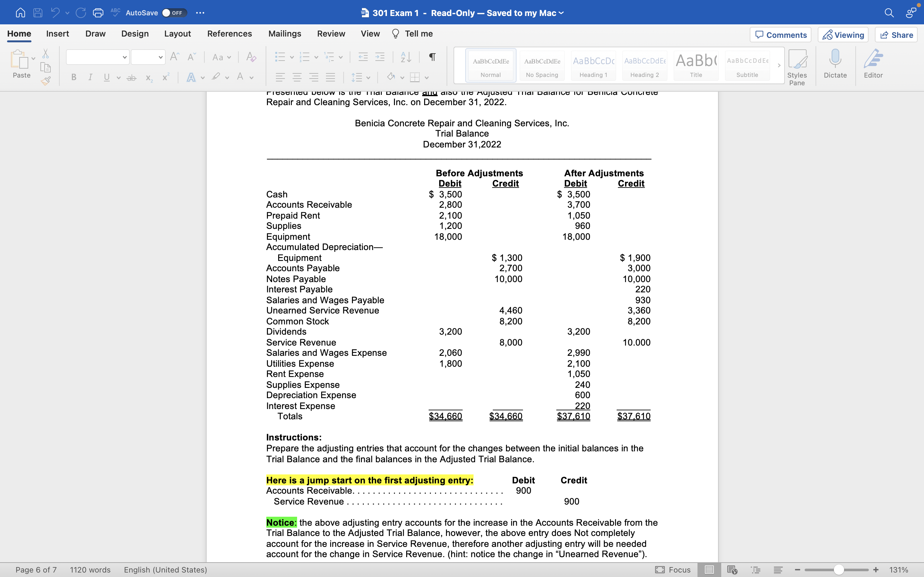Select the Heading 1 style thumbnail
Viewport: 924px width, 577px height.
(x=593, y=65)
